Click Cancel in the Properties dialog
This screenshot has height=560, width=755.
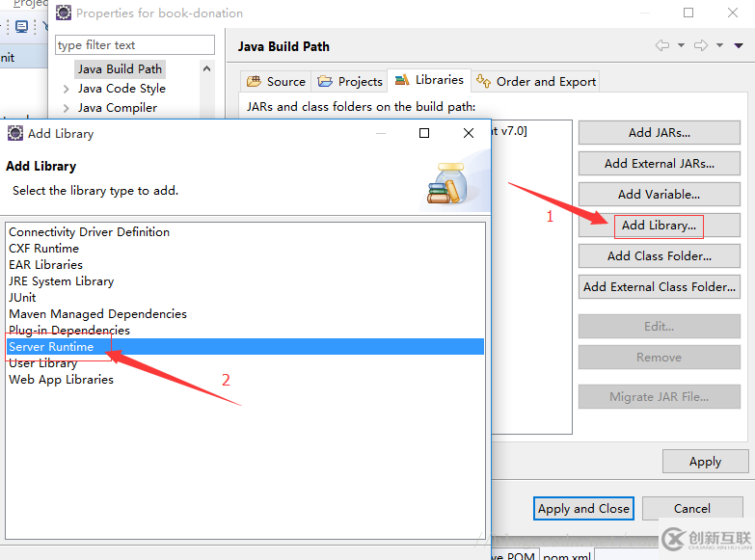click(x=692, y=509)
